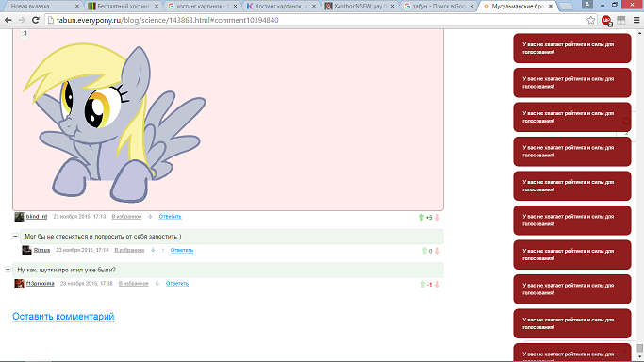
Task: Add Rimus's comment to 'В избранное'
Action: 129,250
